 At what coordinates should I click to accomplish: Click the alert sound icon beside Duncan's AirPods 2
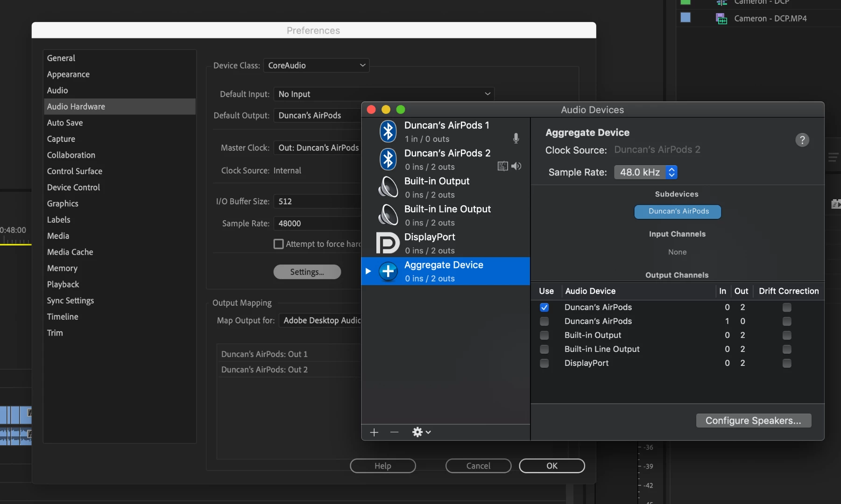503,166
